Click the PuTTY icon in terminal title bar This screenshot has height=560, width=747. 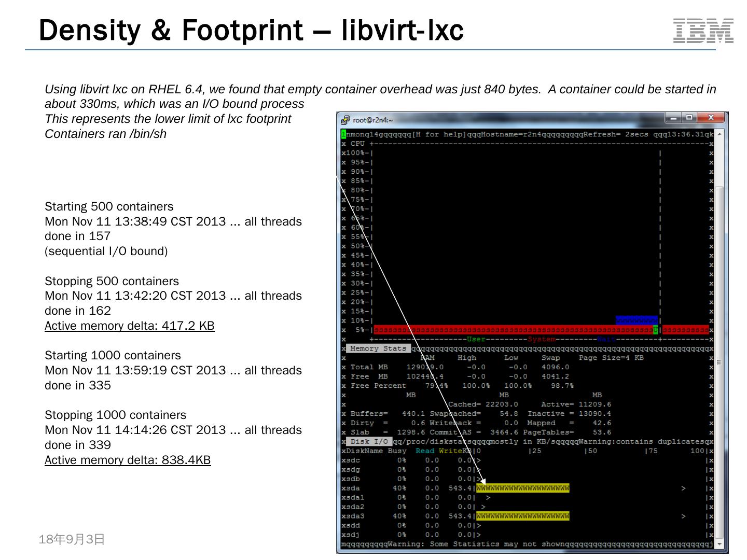click(x=345, y=120)
